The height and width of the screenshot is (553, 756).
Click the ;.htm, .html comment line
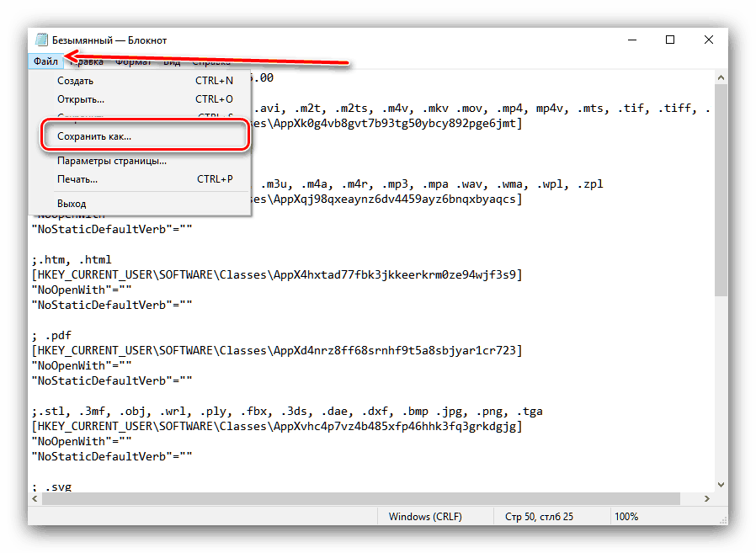72,259
